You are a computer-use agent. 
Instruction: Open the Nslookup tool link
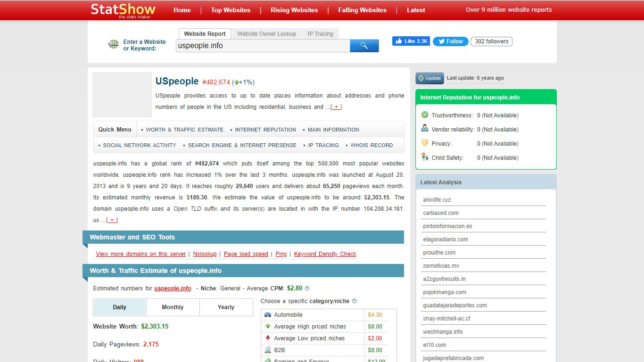[x=205, y=254]
